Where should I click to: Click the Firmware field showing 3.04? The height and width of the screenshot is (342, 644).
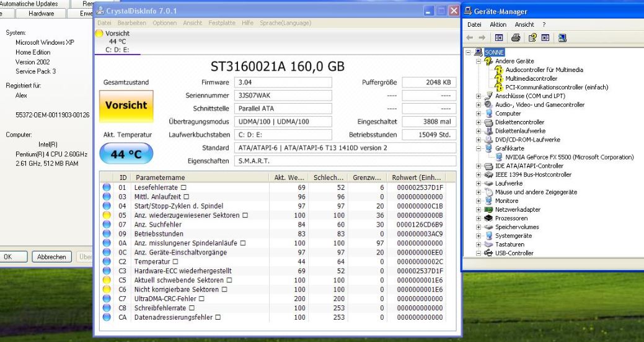coord(283,82)
